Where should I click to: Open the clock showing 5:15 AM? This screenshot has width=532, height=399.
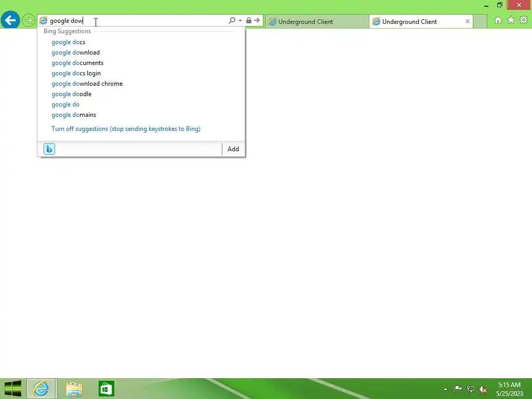click(x=509, y=389)
